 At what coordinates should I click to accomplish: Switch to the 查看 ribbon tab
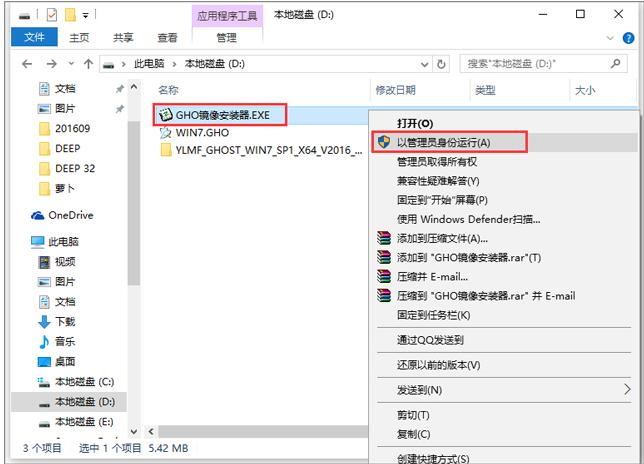(167, 38)
